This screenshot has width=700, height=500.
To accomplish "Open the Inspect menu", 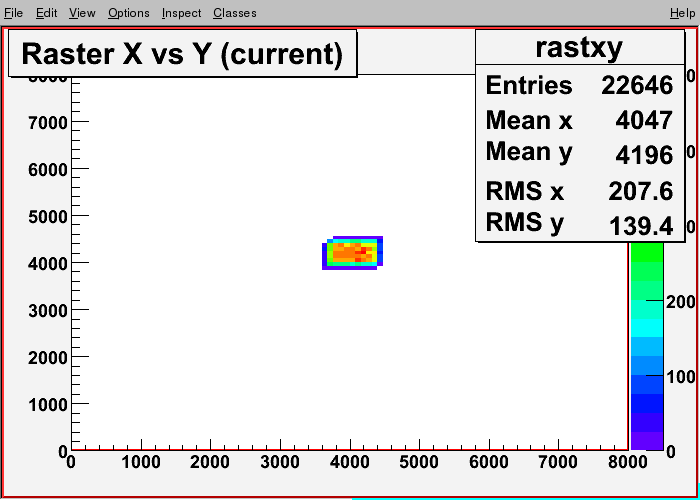I will (181, 13).
